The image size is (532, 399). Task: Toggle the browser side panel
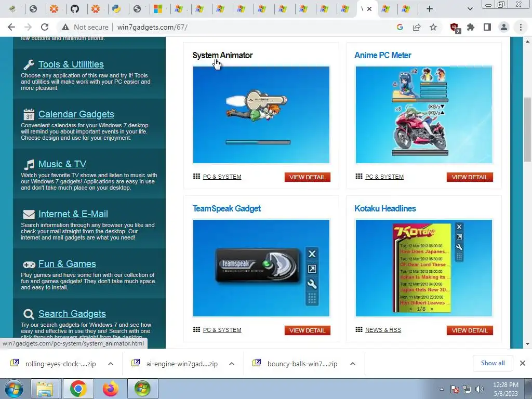coord(487,27)
